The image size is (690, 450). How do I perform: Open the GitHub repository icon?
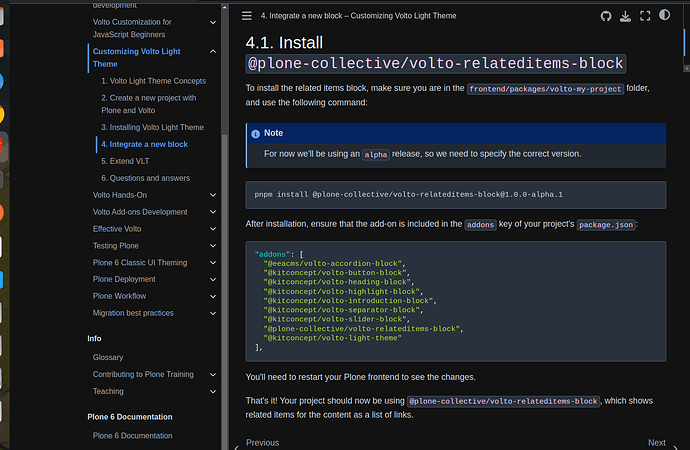606,16
